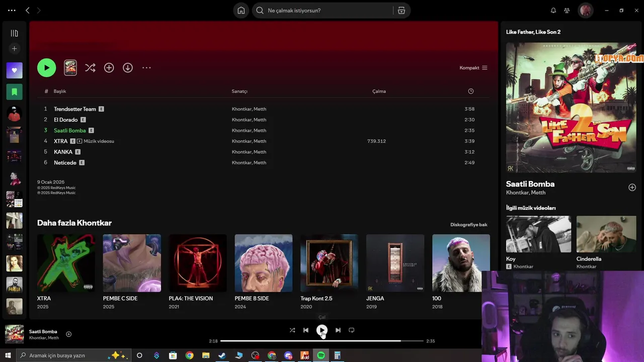Open Spotify taskbar icon
Viewport: 644px width, 362px height.
[x=321, y=355]
